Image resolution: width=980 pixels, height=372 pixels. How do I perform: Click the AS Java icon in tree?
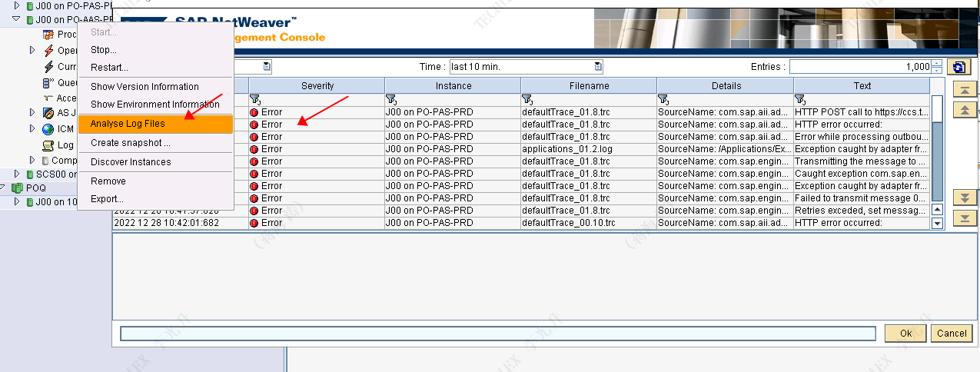click(48, 113)
